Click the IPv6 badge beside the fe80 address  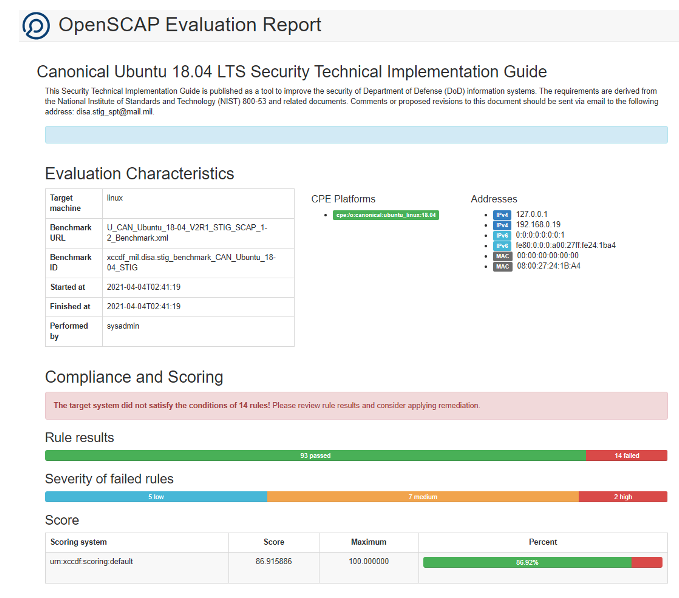pyautogui.click(x=502, y=246)
